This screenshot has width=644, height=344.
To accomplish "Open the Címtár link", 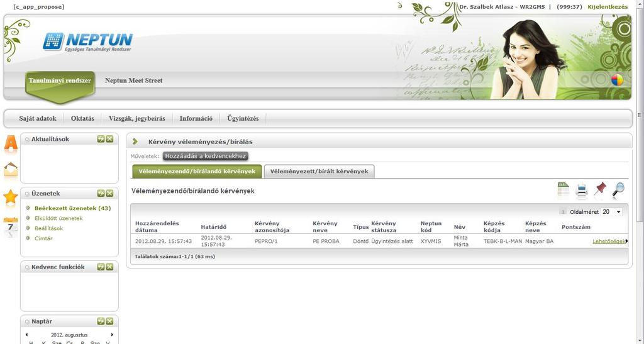I will point(43,238).
